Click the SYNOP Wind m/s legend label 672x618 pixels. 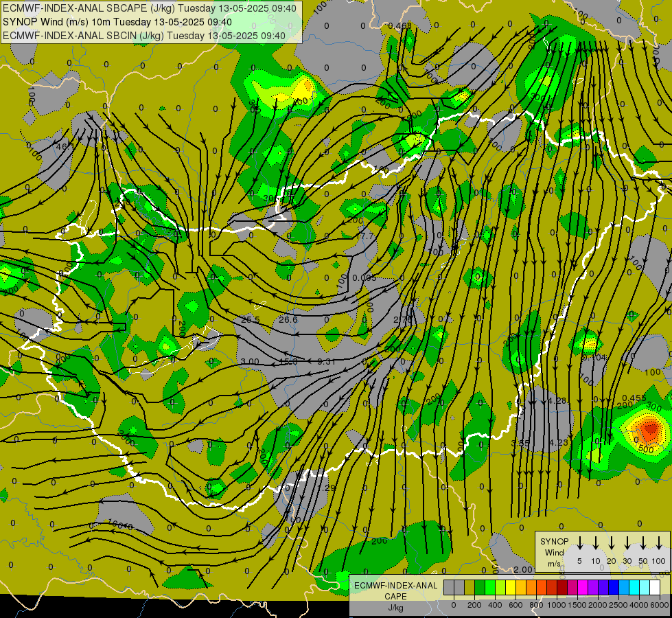click(554, 552)
